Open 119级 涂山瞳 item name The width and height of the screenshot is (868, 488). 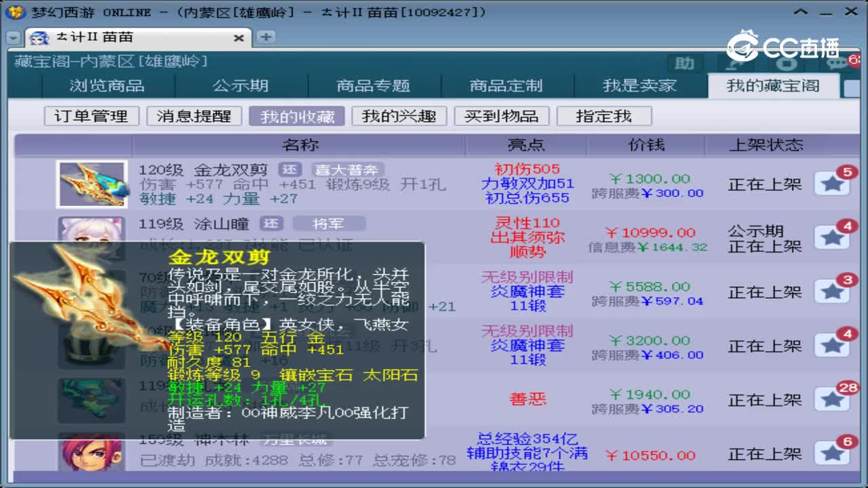point(194,224)
